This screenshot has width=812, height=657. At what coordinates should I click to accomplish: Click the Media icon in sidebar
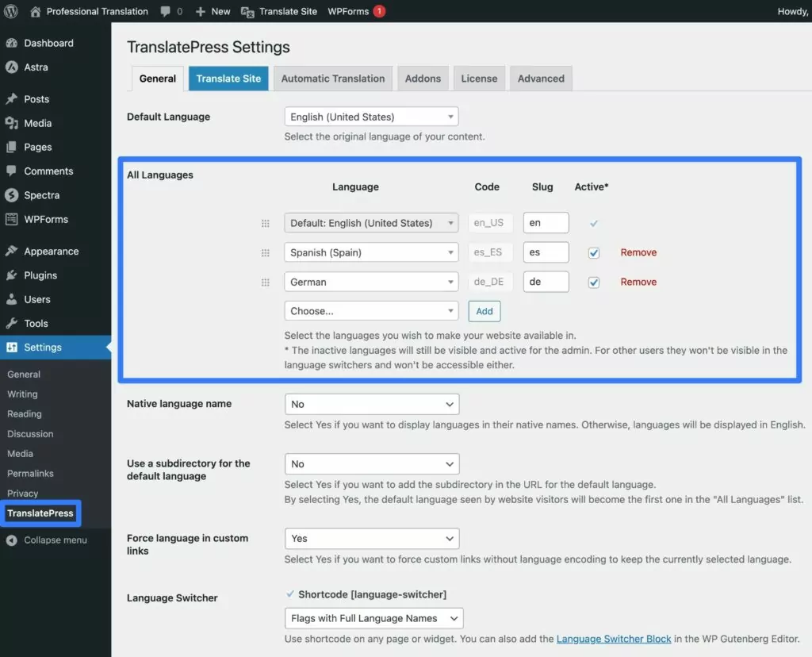pos(11,123)
